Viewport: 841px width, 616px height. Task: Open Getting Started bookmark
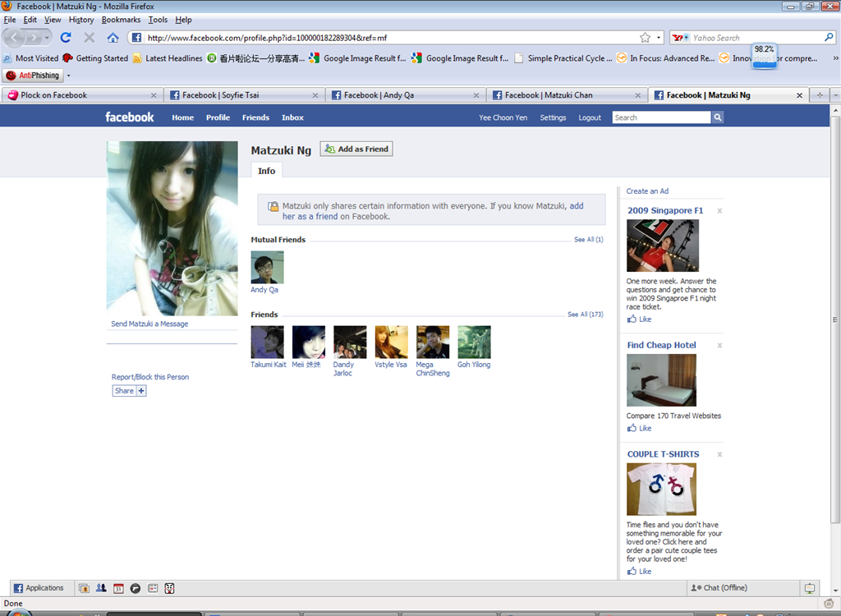coord(95,58)
